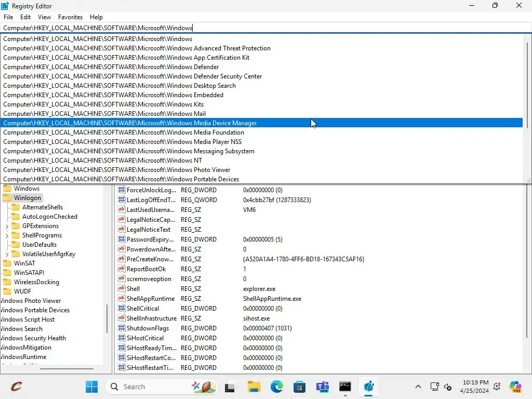The width and height of the screenshot is (532, 399).
Task: Select the WirelessDocking folder icon
Action: click(x=7, y=282)
